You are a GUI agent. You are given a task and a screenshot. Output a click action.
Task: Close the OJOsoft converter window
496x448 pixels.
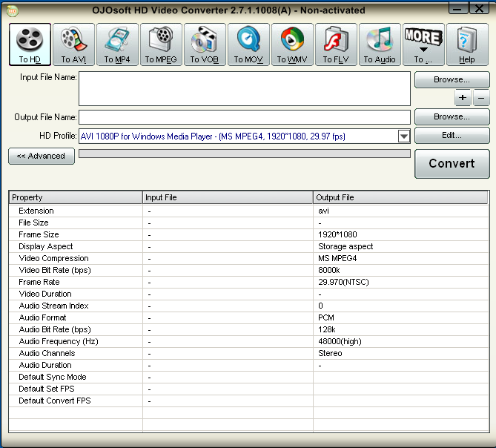480,8
